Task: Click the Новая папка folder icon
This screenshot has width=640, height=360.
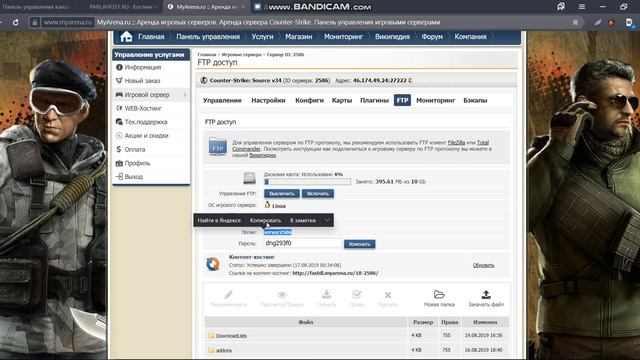Action: (x=439, y=294)
